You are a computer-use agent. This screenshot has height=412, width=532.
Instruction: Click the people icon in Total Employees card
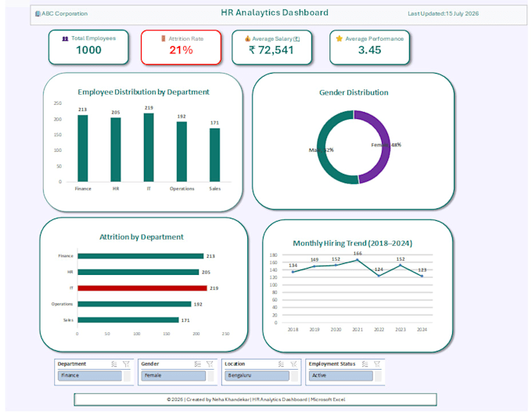pos(65,38)
